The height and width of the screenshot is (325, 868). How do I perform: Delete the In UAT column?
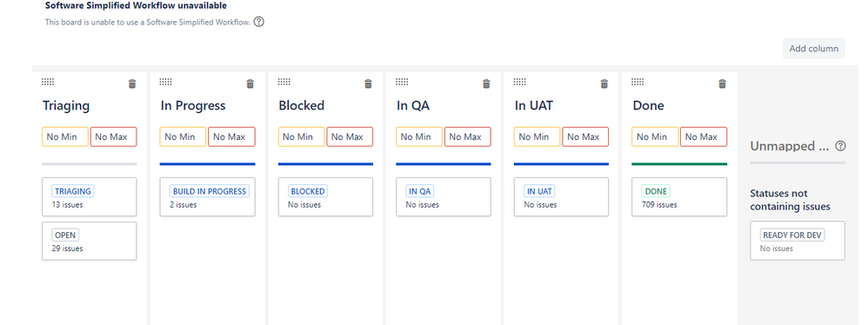tap(604, 84)
